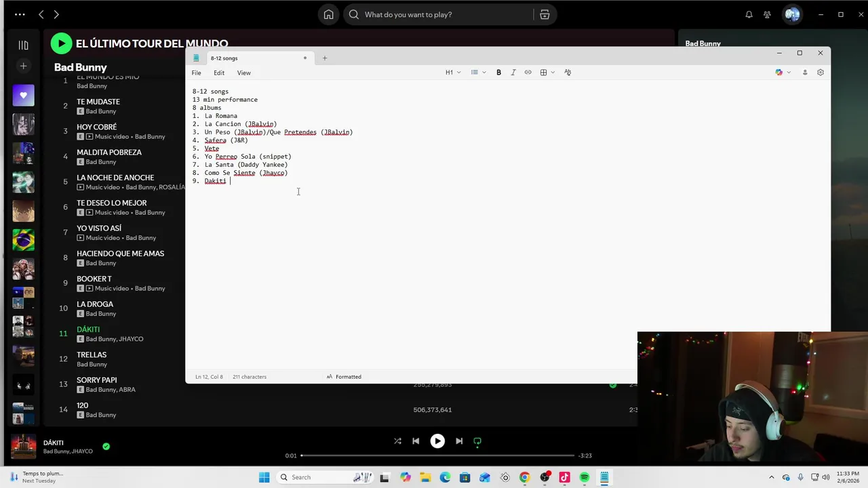868x488 pixels.
Task: Open the File menu in Notepad
Action: click(196, 73)
